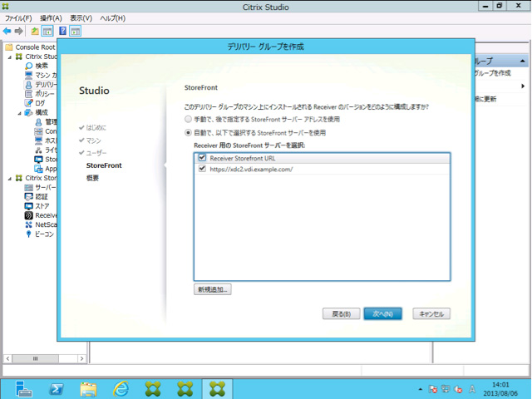Collapse the Citrix Studio tree node
Screen dimensions: 532x399
coord(10,57)
